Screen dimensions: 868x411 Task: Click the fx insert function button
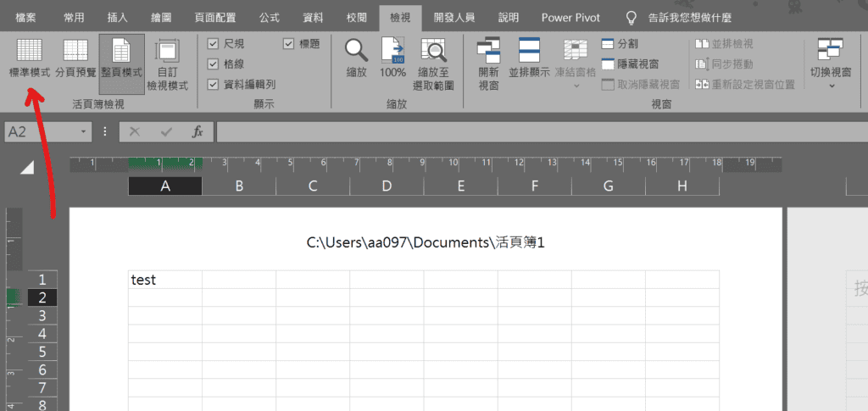pyautogui.click(x=198, y=131)
